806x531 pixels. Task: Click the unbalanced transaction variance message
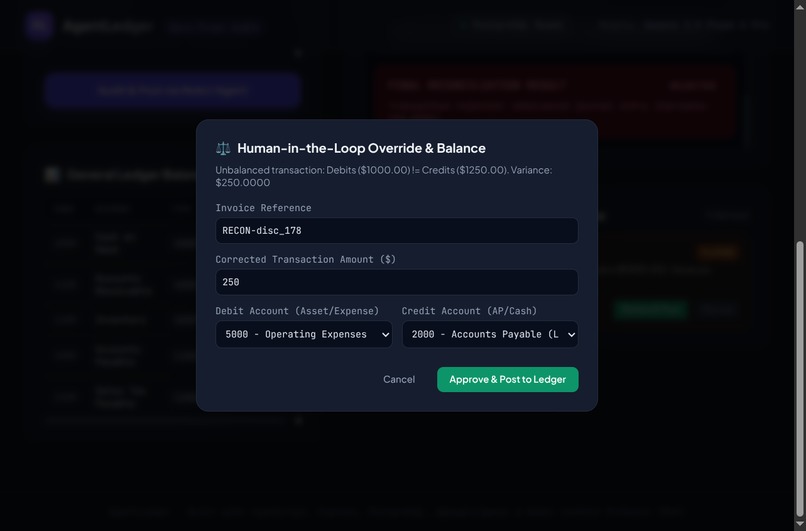click(x=383, y=176)
